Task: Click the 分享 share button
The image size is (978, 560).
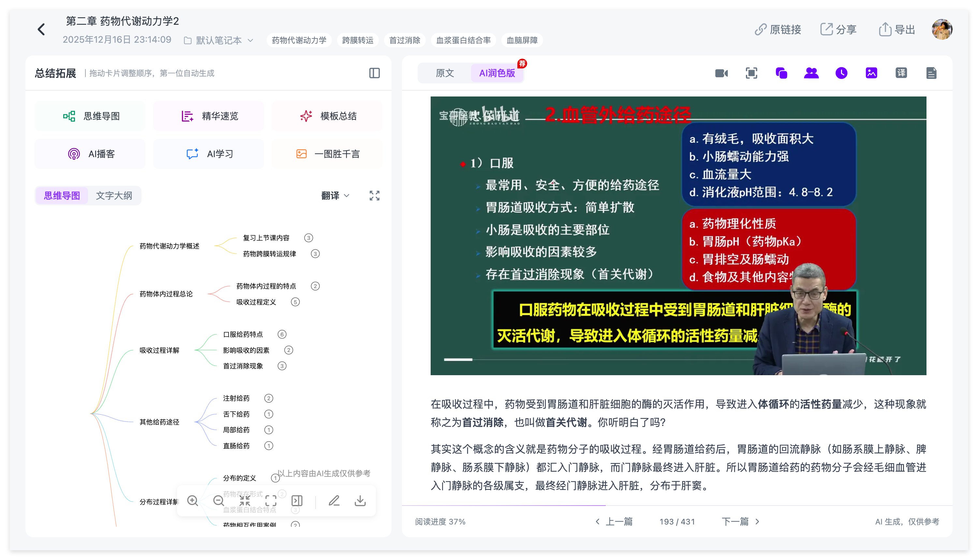Action: (x=838, y=30)
